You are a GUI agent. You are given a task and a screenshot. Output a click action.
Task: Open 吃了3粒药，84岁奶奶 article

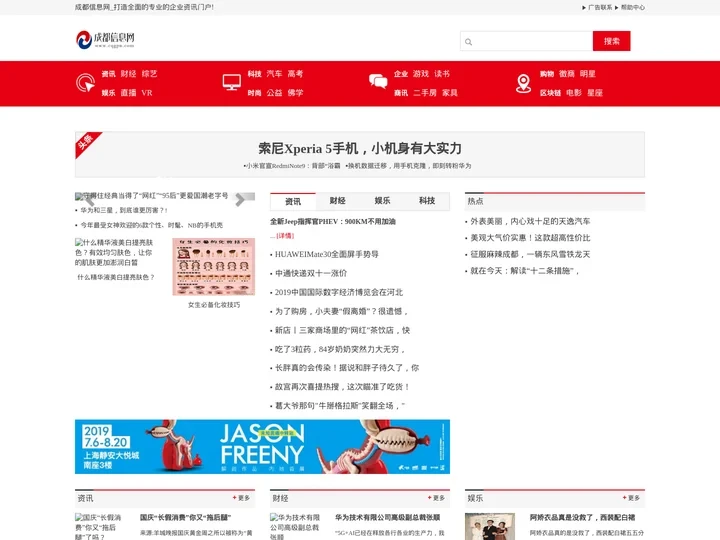(x=340, y=349)
